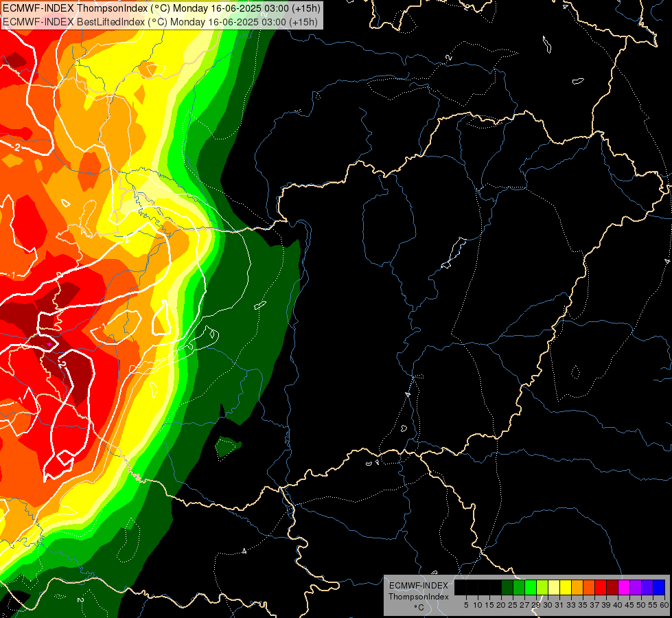Click the legend tick value 20
Screen dimensions: 672x618
[x=501, y=605]
